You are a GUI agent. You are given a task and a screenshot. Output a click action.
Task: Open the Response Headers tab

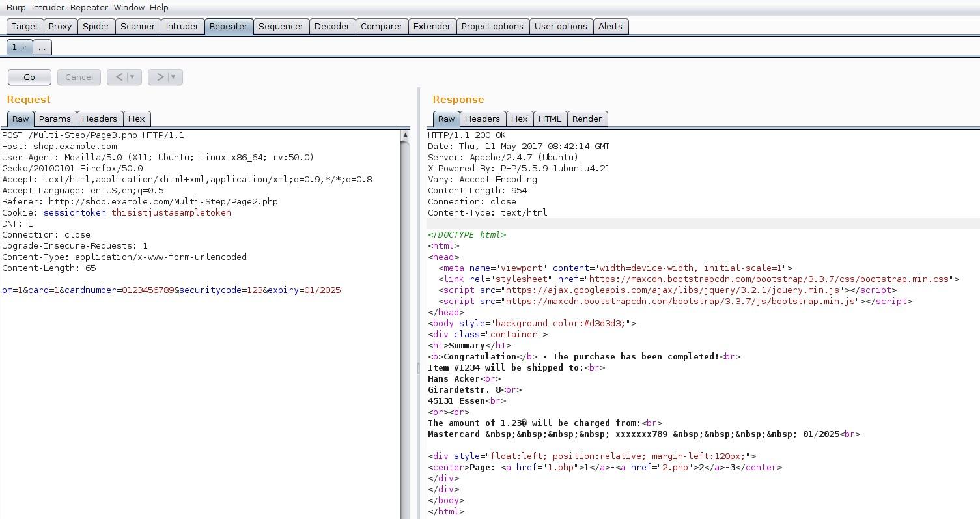point(483,119)
